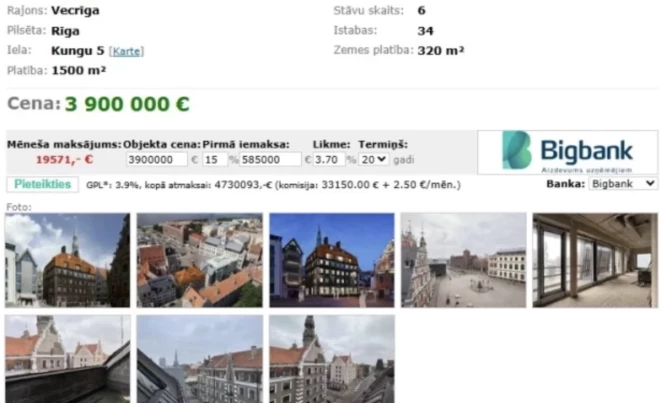
Task: Click the Kungu 5 street address
Action: (x=77, y=51)
